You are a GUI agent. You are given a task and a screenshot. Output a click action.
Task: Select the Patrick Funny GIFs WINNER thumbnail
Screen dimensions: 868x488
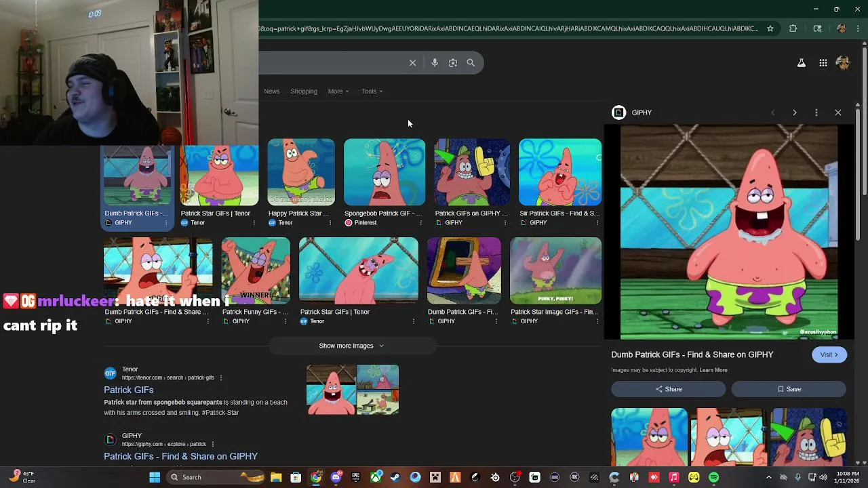click(256, 271)
